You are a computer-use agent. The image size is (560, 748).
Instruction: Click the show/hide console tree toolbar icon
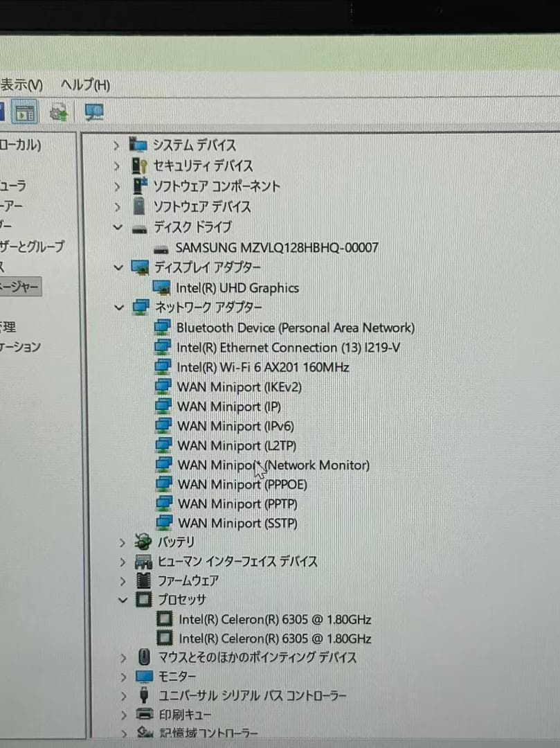click(25, 113)
